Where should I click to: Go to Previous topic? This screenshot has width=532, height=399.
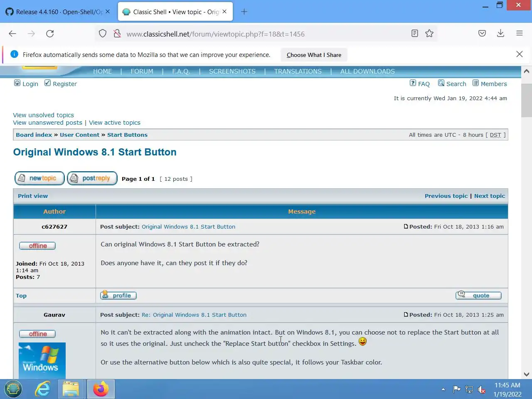[446, 196]
